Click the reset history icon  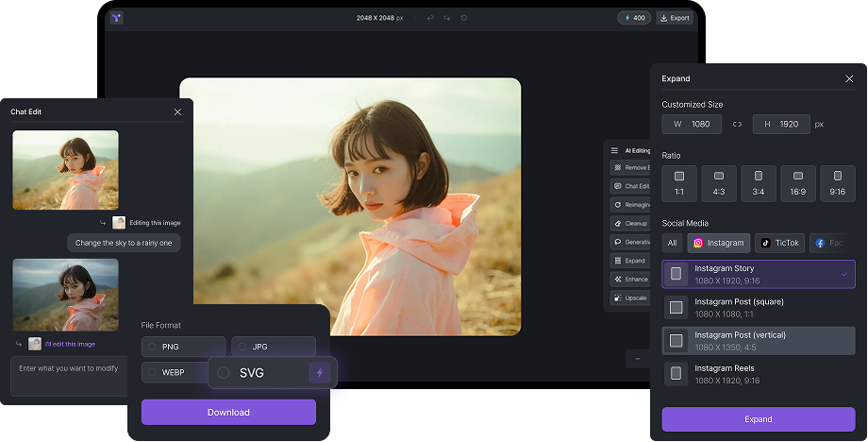click(464, 18)
